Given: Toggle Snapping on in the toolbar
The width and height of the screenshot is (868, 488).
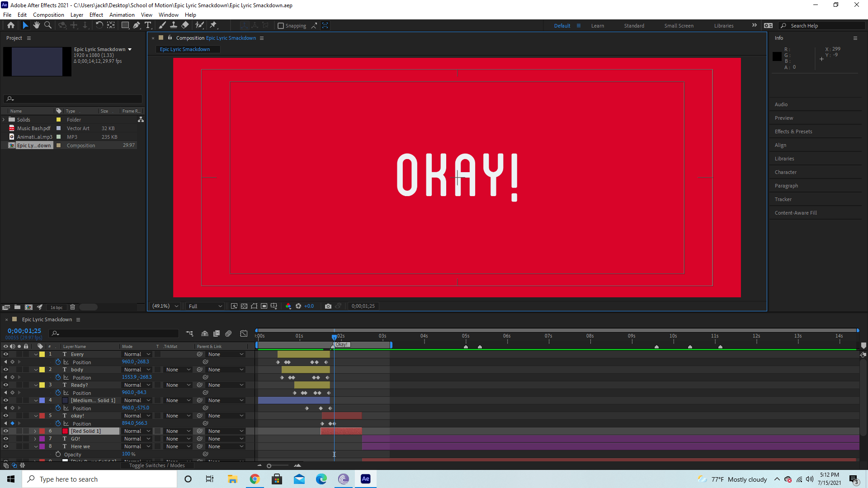Looking at the screenshot, I should coord(281,25).
